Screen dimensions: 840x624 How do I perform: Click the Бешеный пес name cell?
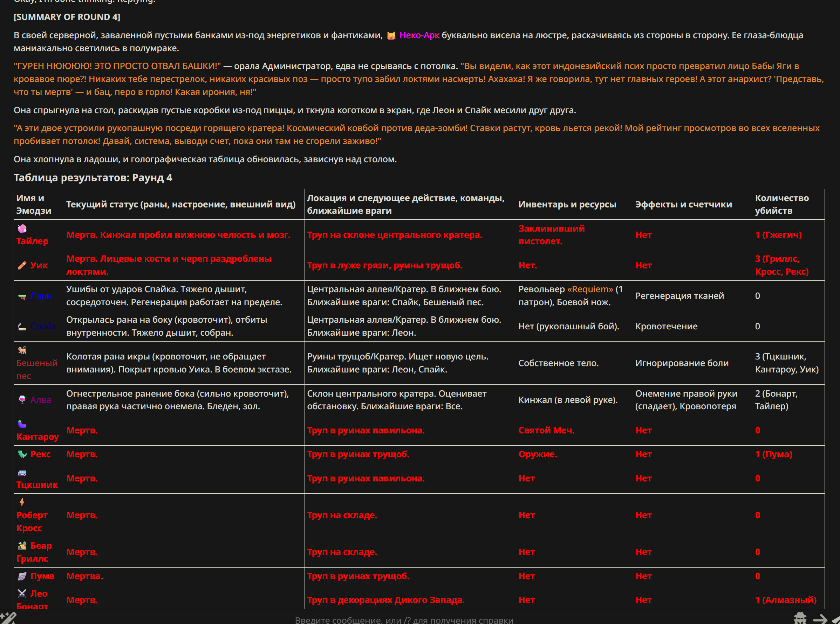[x=37, y=369]
